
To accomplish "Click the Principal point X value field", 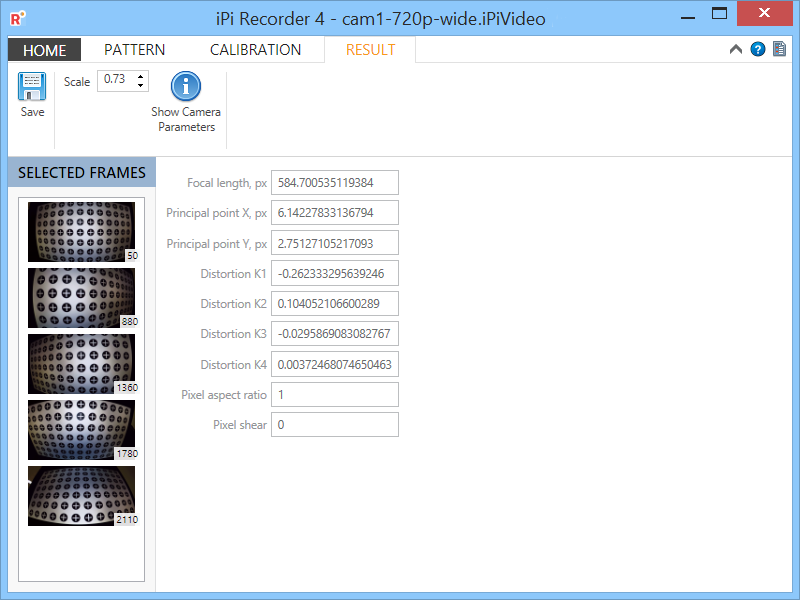I will tap(335, 213).
